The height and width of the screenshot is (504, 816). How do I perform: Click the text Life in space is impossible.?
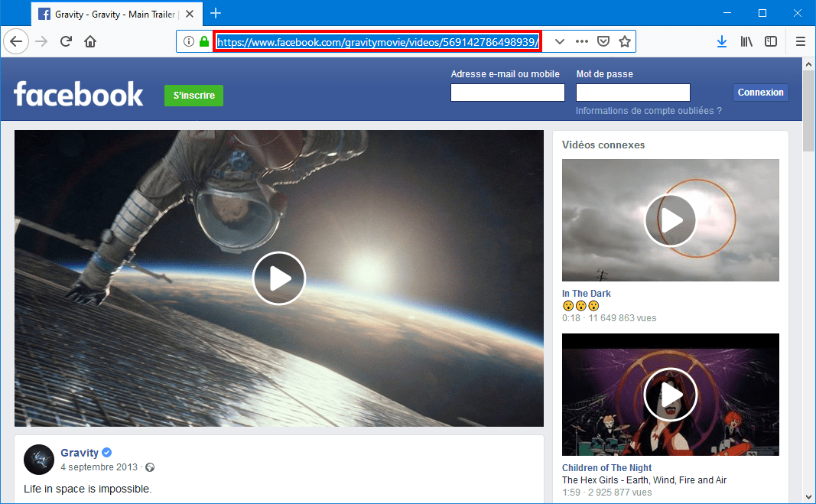click(x=87, y=489)
